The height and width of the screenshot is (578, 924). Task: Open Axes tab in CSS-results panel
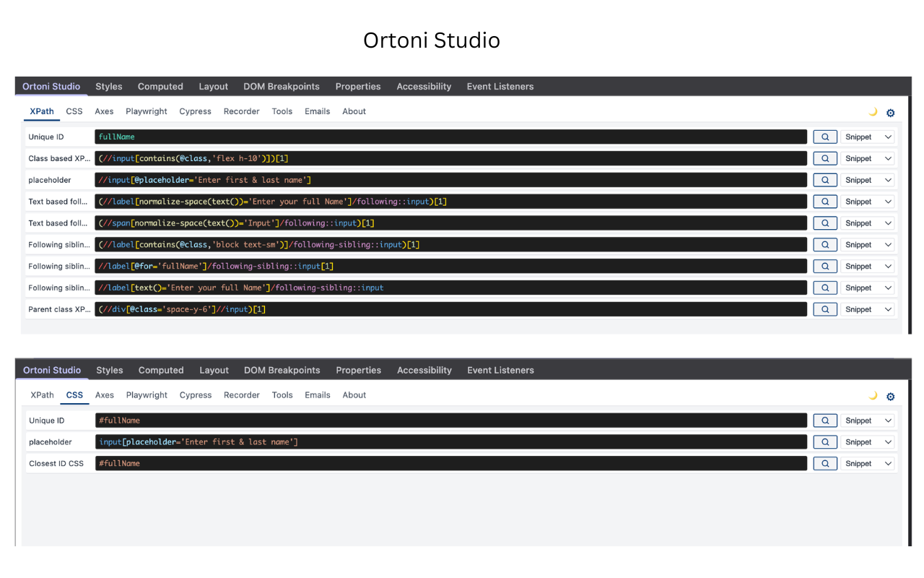click(105, 395)
